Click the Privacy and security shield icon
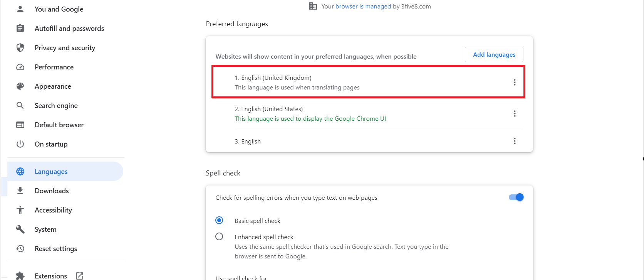This screenshot has width=644, height=280. [x=20, y=47]
